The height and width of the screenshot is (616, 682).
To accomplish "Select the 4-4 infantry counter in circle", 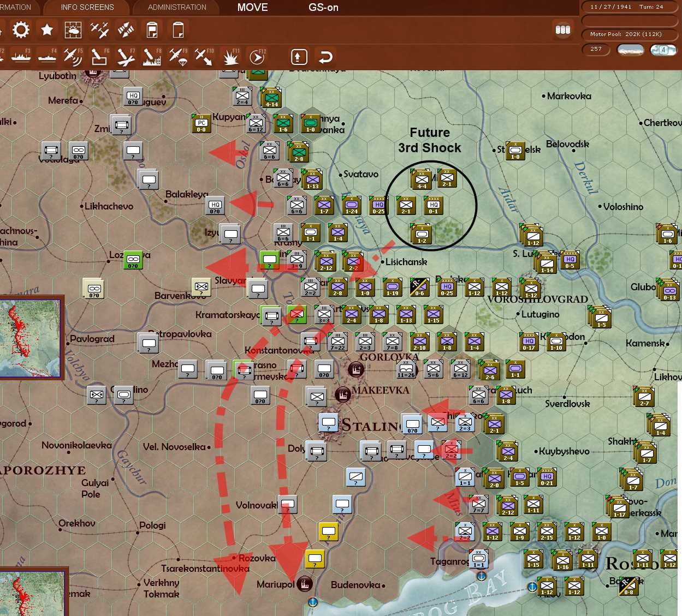I will pos(422,180).
